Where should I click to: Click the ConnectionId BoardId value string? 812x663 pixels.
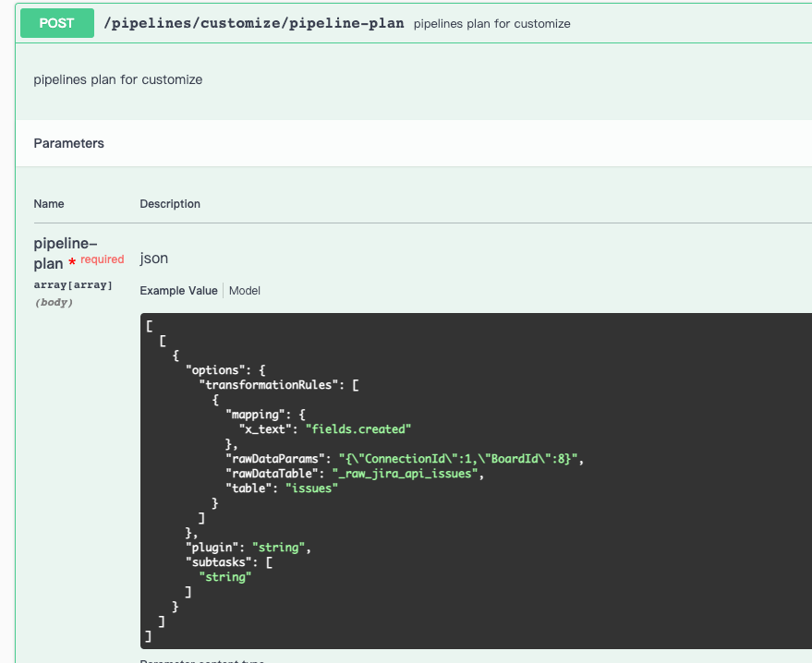(x=458, y=459)
